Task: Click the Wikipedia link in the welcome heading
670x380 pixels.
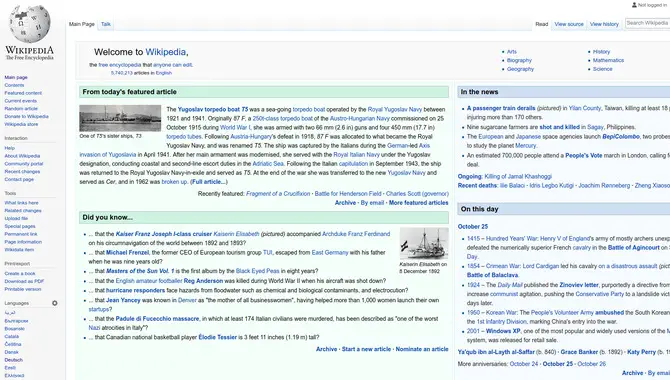Action: (x=165, y=52)
